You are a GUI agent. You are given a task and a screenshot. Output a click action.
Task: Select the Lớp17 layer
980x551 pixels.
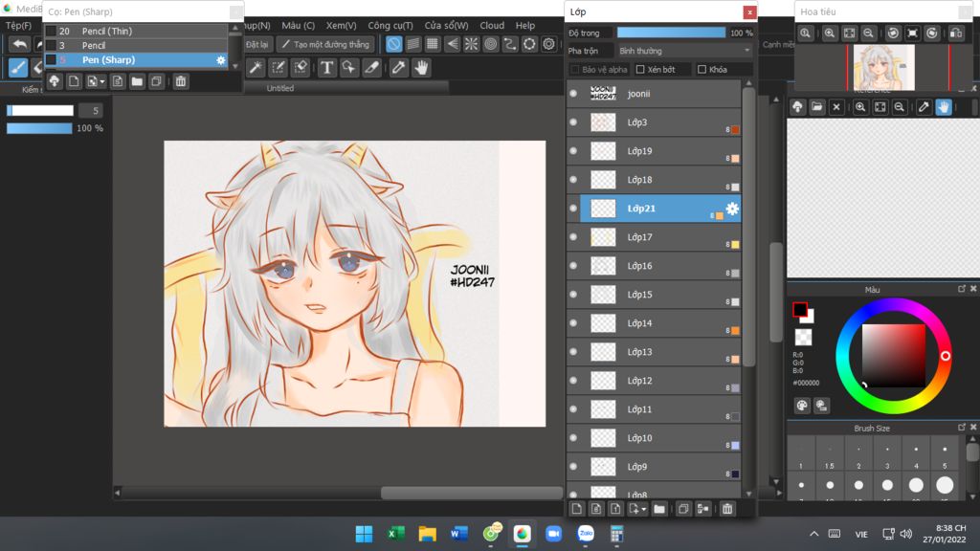[660, 237]
